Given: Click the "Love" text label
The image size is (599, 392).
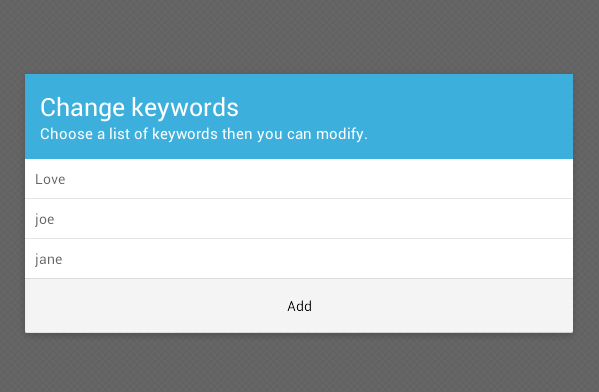Looking at the screenshot, I should tap(50, 179).
